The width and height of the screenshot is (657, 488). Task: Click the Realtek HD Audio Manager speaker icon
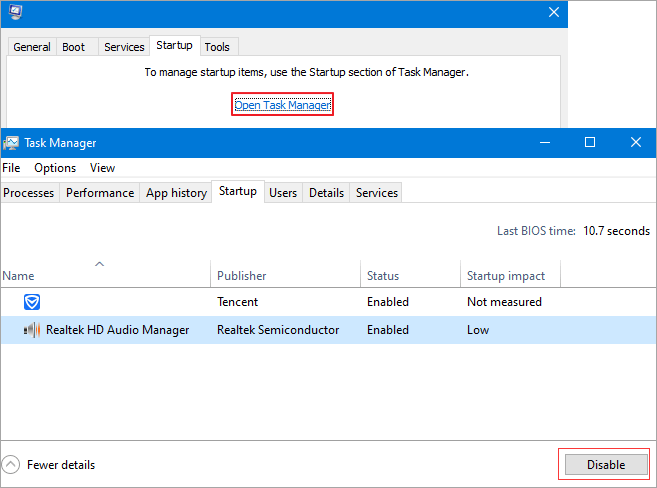click(32, 330)
